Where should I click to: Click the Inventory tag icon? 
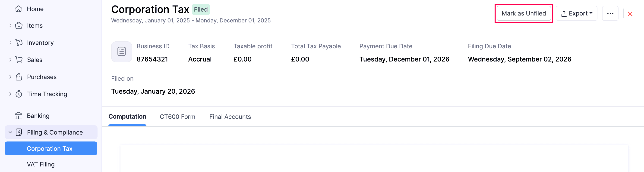tap(19, 43)
